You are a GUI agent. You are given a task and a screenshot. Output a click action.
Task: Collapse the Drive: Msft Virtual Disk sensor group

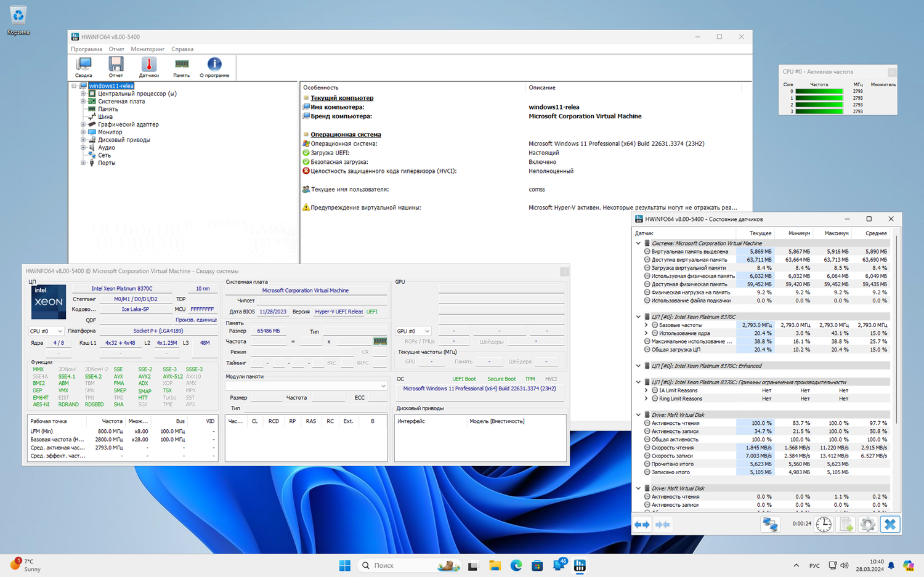[x=638, y=415]
